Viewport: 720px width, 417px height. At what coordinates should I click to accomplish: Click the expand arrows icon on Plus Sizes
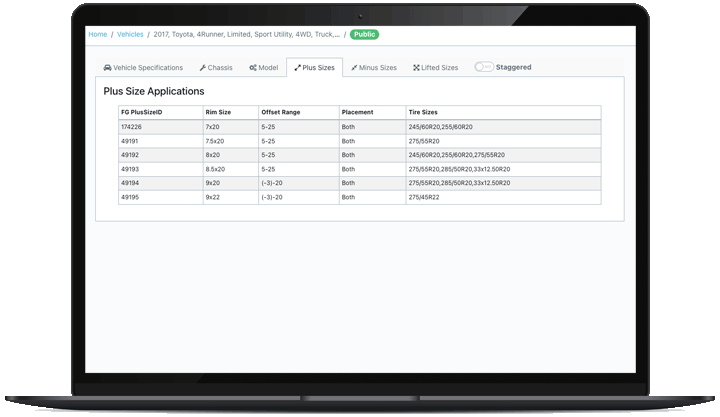tap(297, 68)
